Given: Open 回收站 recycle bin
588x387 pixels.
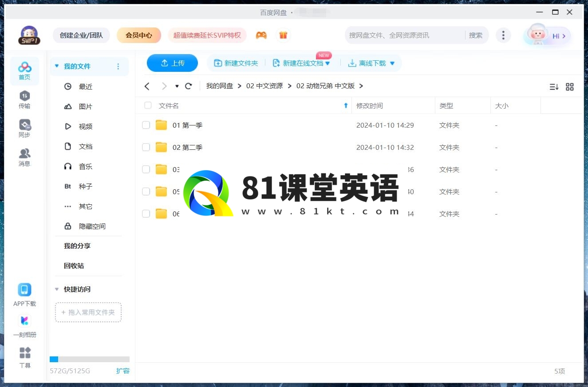Looking at the screenshot, I should pyautogui.click(x=74, y=266).
